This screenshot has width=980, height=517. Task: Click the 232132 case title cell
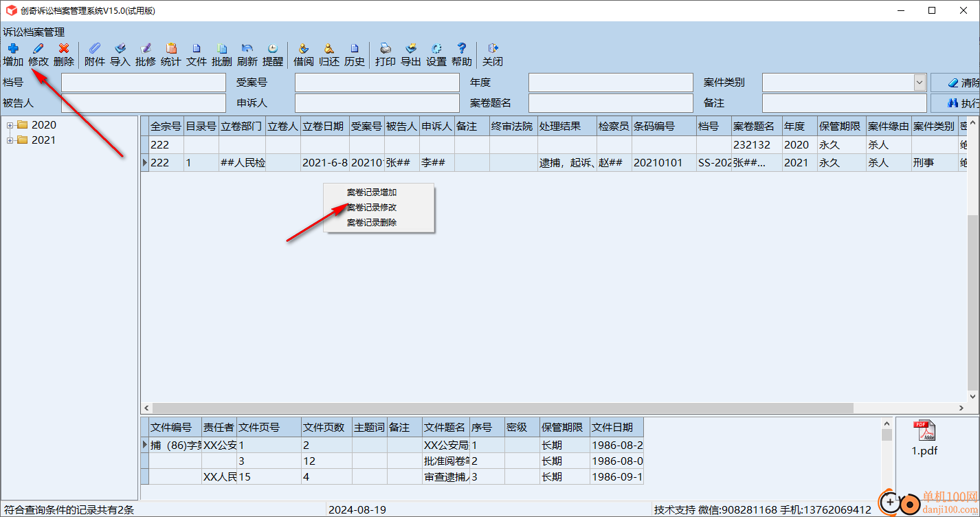(757, 146)
